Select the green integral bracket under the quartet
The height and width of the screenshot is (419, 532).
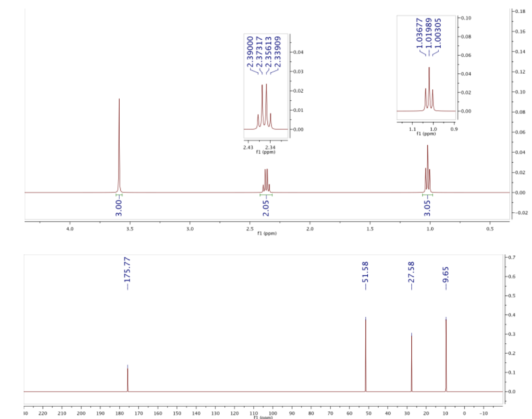266,194
